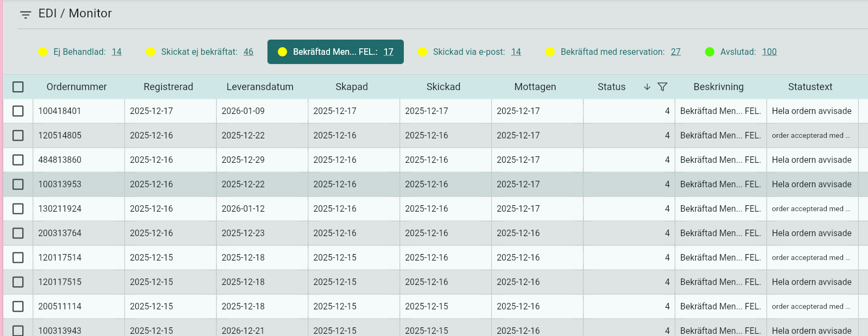Select order number 100418401 cell
Screen dimensions: 868x336
(79, 111)
